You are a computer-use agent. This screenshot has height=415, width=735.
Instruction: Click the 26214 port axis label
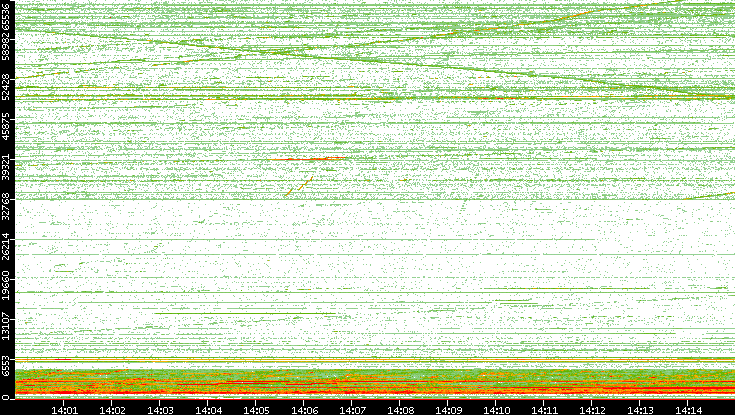click(6, 246)
